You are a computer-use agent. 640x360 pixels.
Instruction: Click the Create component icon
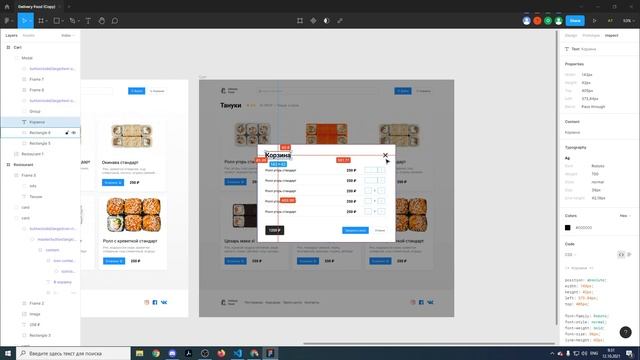[313, 20]
